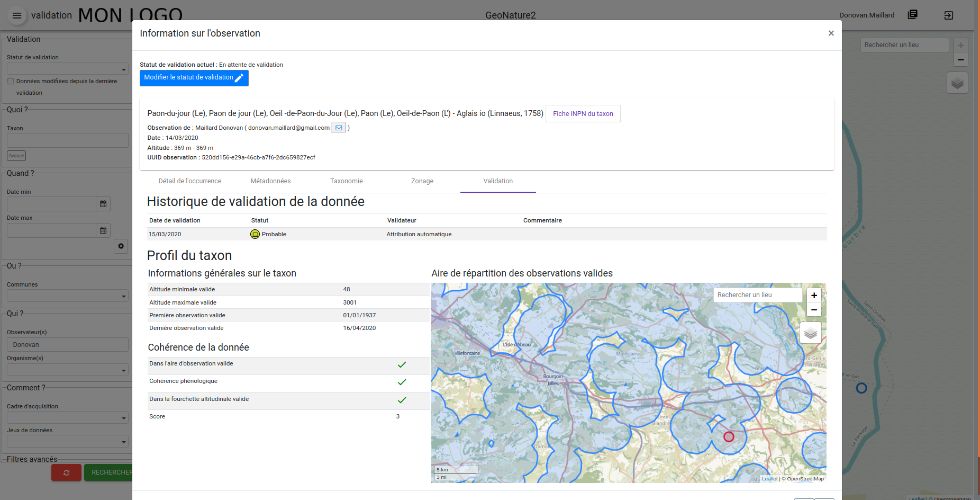Expand the Jeux de données dropdown
The width and height of the screenshot is (980, 500).
67,442
